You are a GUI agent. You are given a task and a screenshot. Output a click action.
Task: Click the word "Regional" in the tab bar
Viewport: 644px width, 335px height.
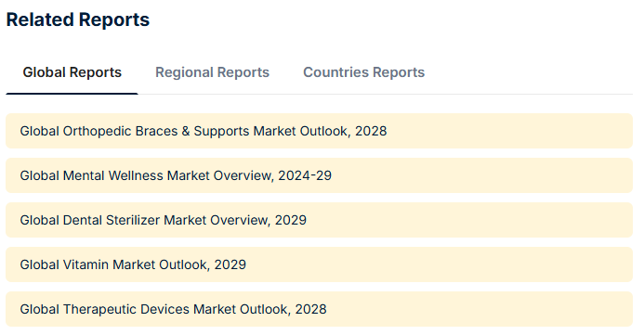(184, 72)
